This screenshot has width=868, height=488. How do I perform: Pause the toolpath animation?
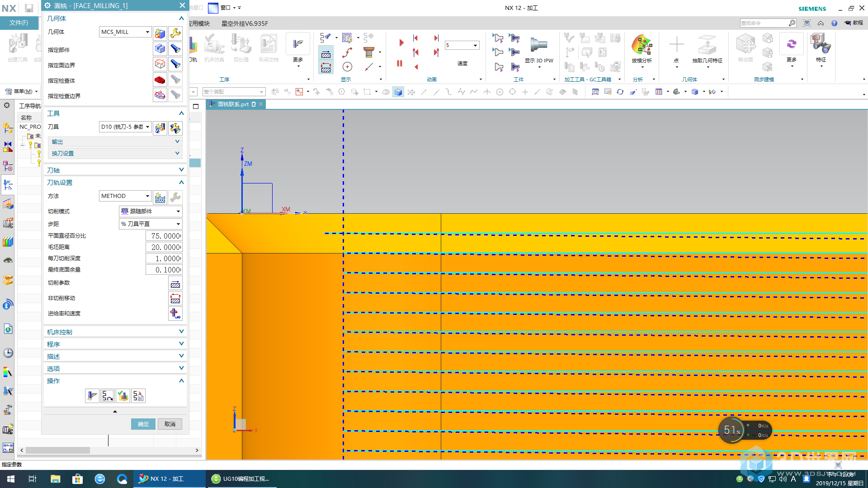400,63
